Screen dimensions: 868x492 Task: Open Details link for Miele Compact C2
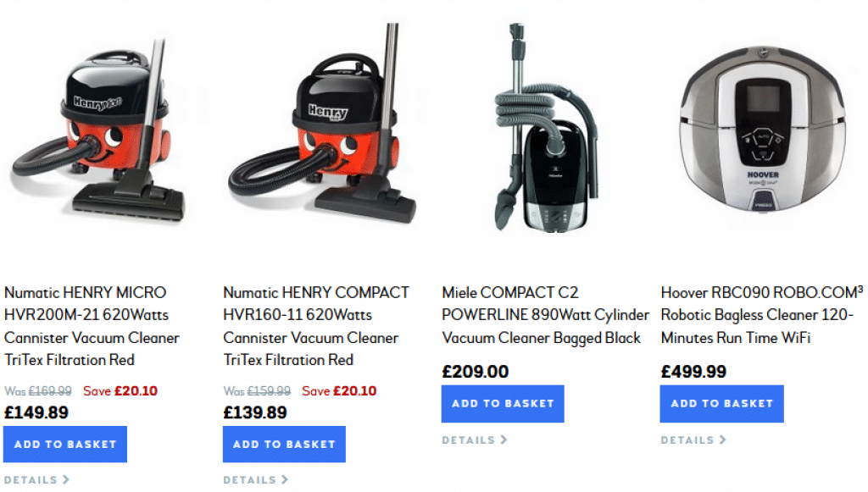(x=475, y=440)
